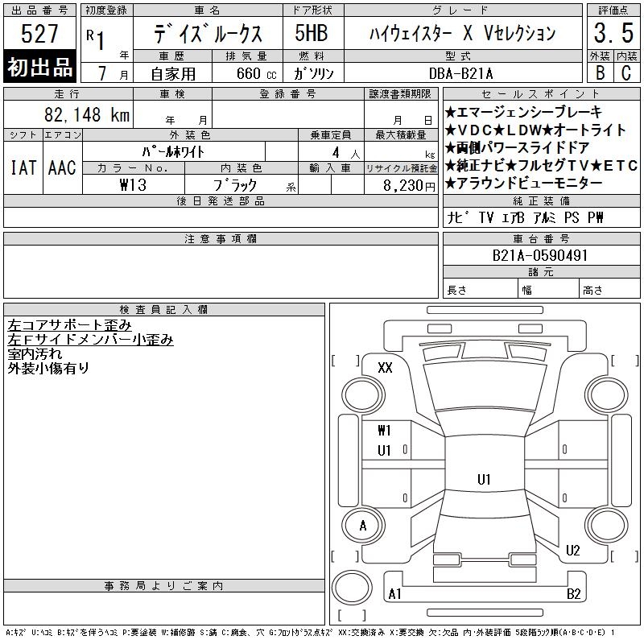The height and width of the screenshot is (644, 644).
Task: Click the front-right wheel in diagram
Action: (x=606, y=395)
